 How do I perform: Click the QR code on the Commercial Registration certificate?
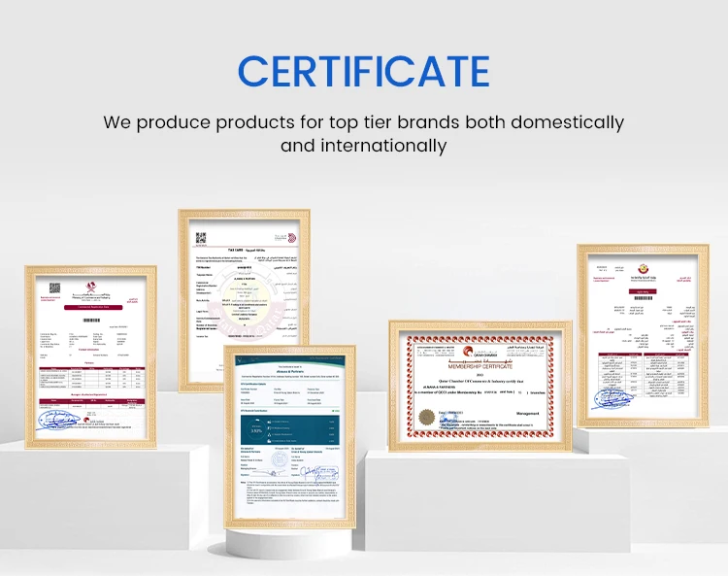pos(54,288)
